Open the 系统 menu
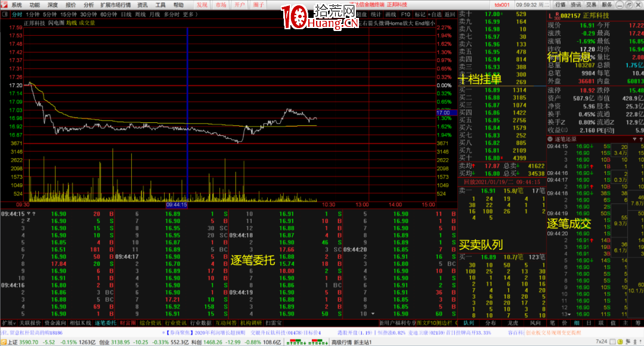644x346 pixels. 17,5
